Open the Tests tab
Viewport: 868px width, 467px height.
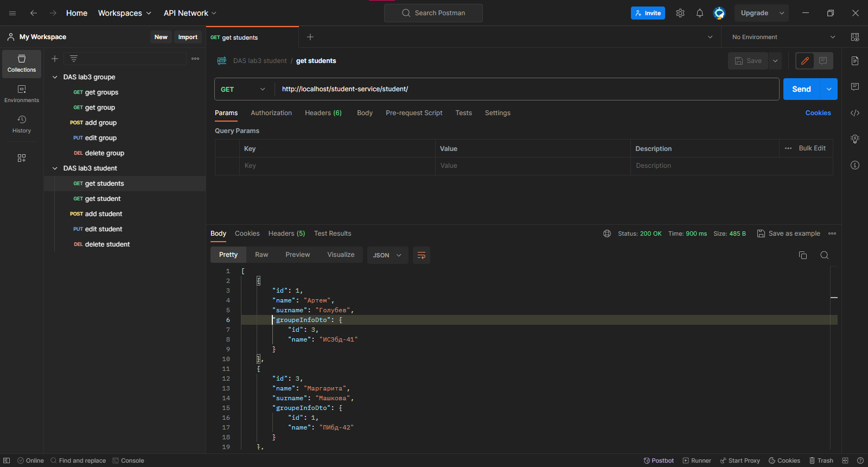tap(464, 113)
